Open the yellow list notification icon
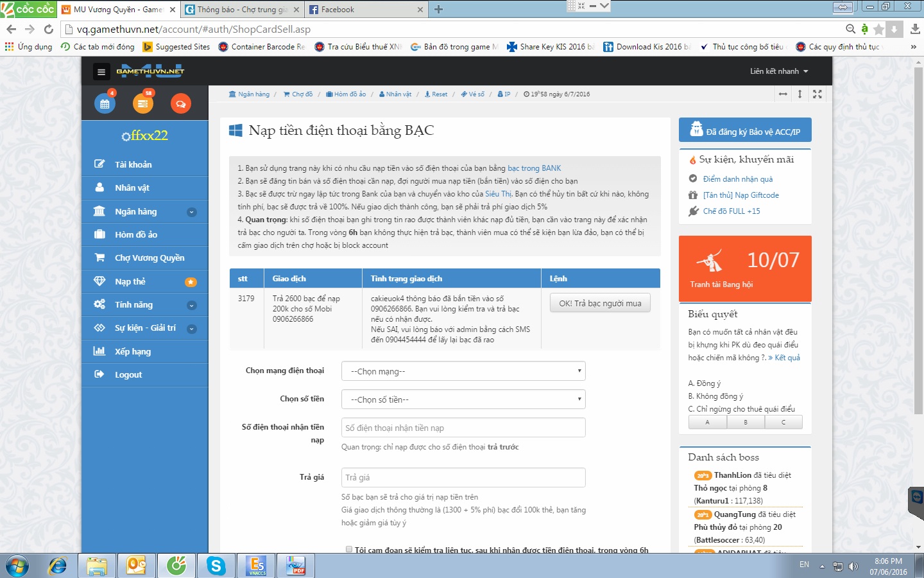The width and height of the screenshot is (924, 578). [142, 103]
